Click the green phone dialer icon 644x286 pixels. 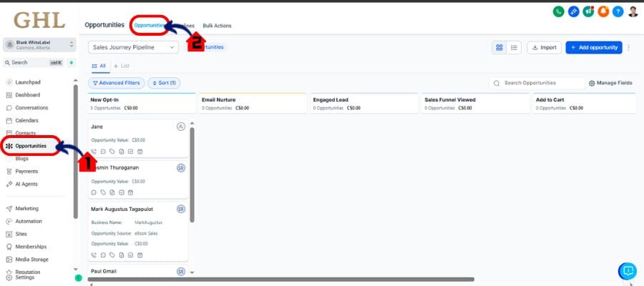pos(558,11)
